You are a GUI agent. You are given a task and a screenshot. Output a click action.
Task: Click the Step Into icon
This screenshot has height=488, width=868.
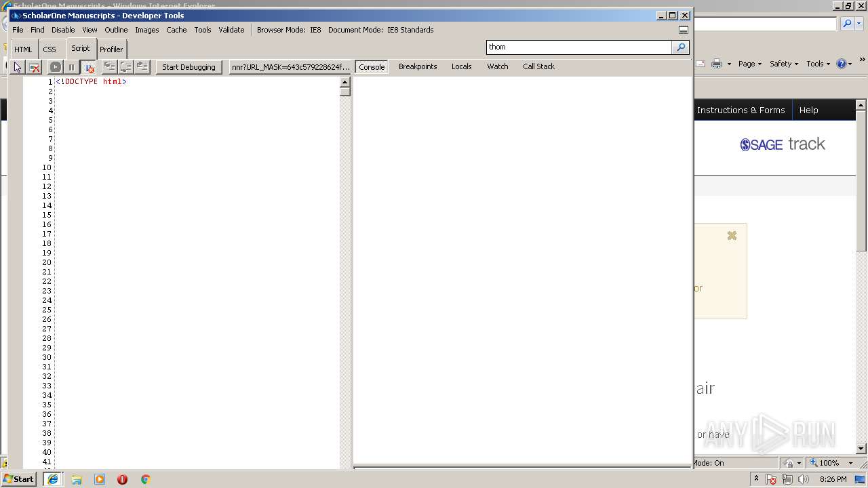click(109, 66)
